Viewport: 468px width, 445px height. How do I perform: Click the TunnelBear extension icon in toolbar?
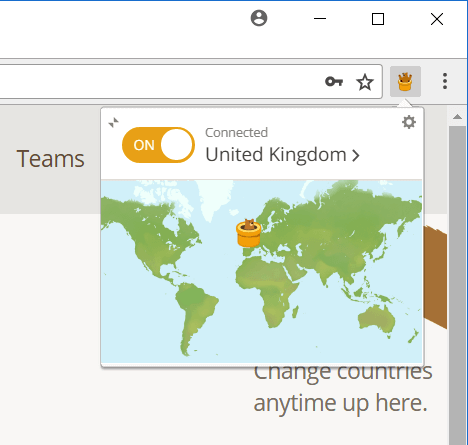tap(405, 82)
